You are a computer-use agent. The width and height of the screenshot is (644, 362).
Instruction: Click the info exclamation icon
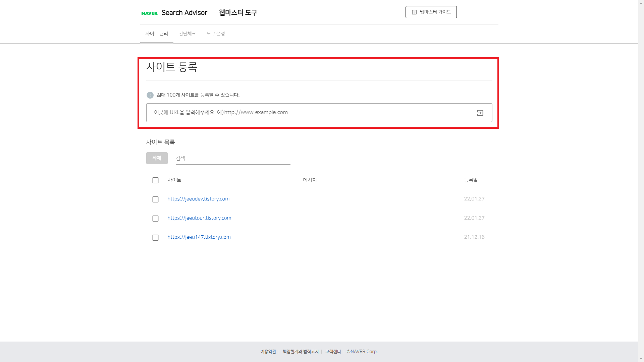pyautogui.click(x=150, y=95)
